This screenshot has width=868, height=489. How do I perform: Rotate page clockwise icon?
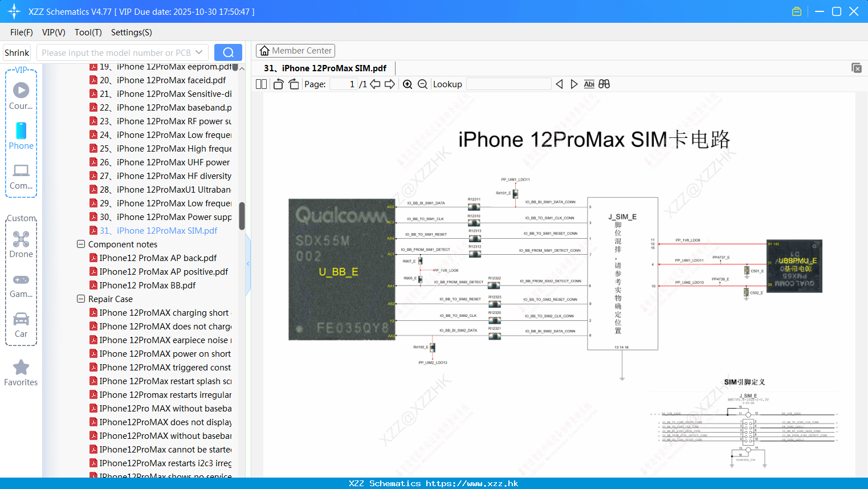pyautogui.click(x=294, y=84)
